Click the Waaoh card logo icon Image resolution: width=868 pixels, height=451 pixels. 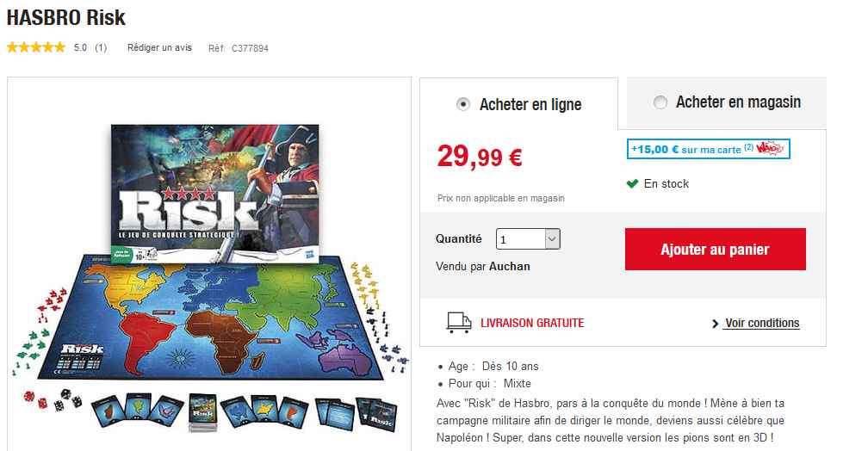tap(771, 149)
